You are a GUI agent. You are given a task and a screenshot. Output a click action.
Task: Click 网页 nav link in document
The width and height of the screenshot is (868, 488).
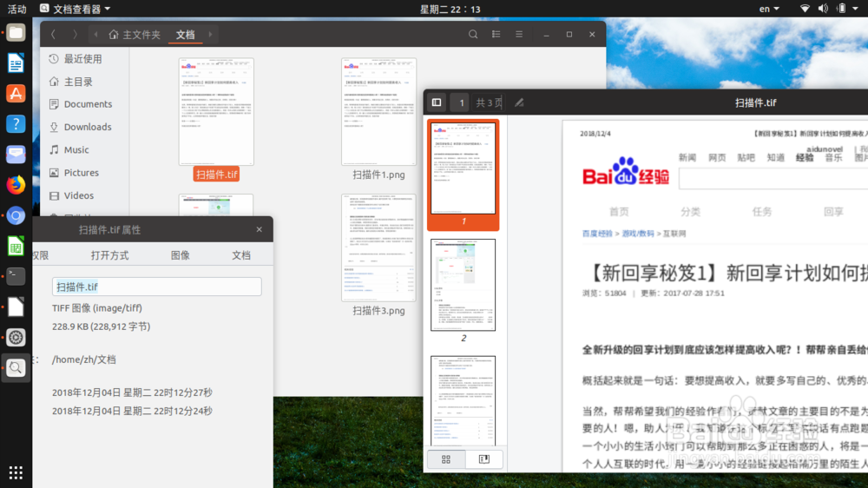point(717,158)
